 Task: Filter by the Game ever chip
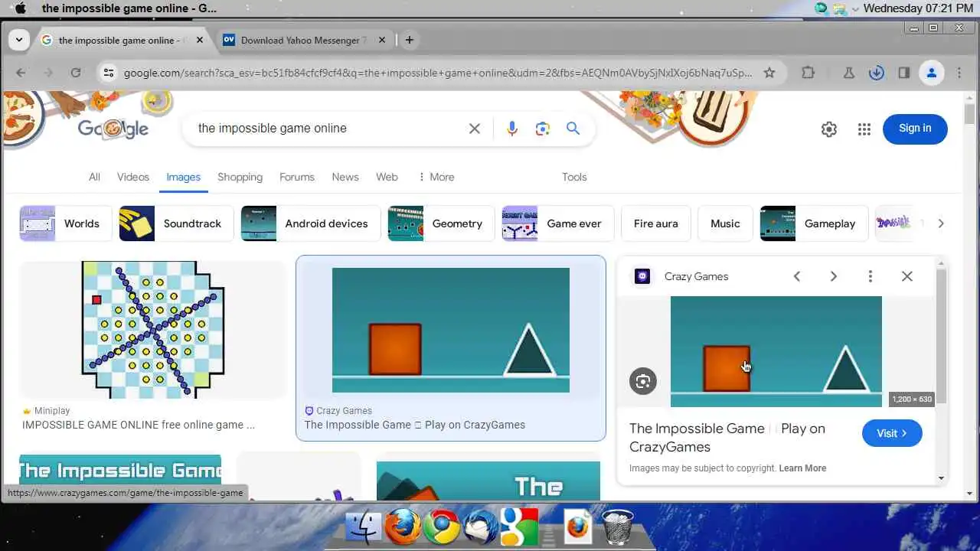[557, 223]
